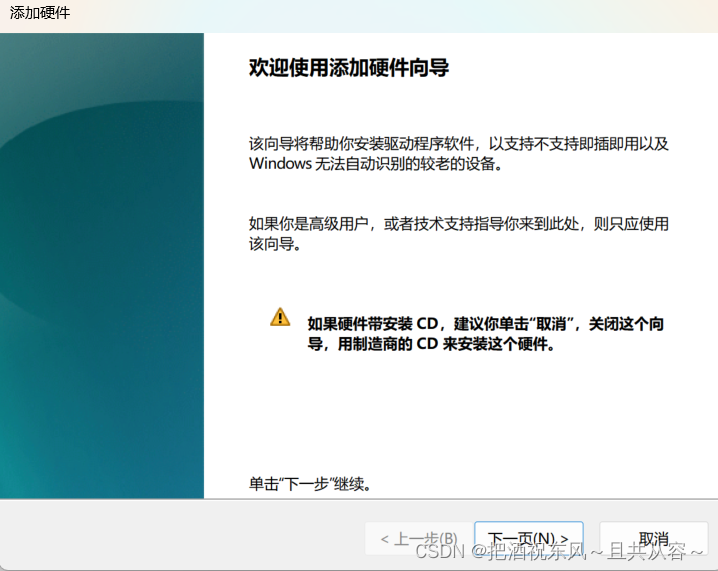Click the text 单击“下一步”继续。
This screenshot has width=718, height=571.
[x=310, y=484]
